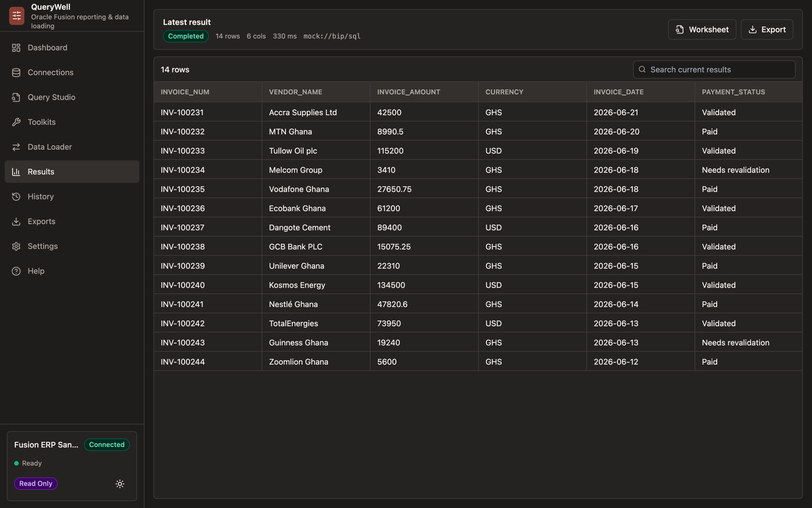Select cell INV-100231
This screenshot has height=508, width=812.
click(208, 112)
